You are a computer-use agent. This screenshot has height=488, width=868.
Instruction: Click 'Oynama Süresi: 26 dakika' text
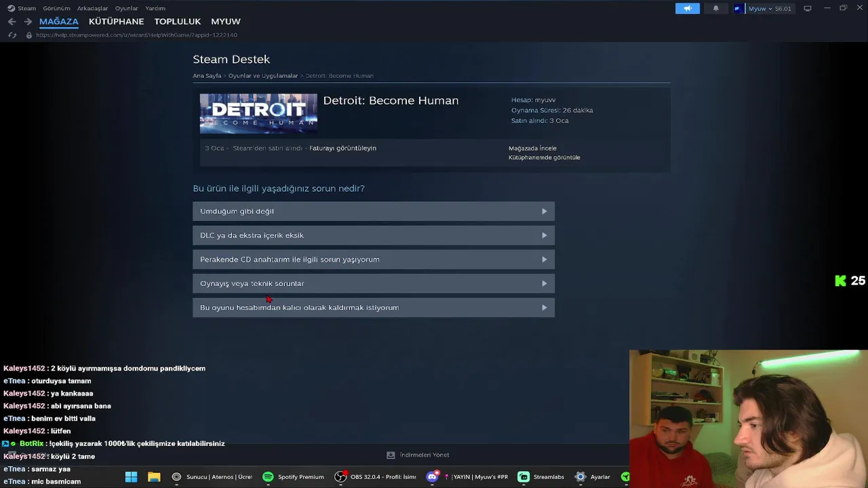click(552, 110)
